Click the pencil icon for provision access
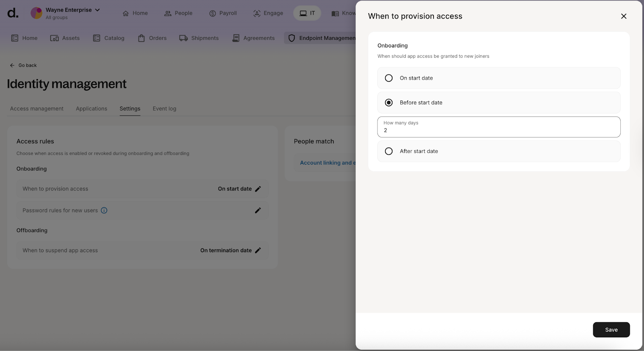 pyautogui.click(x=258, y=189)
